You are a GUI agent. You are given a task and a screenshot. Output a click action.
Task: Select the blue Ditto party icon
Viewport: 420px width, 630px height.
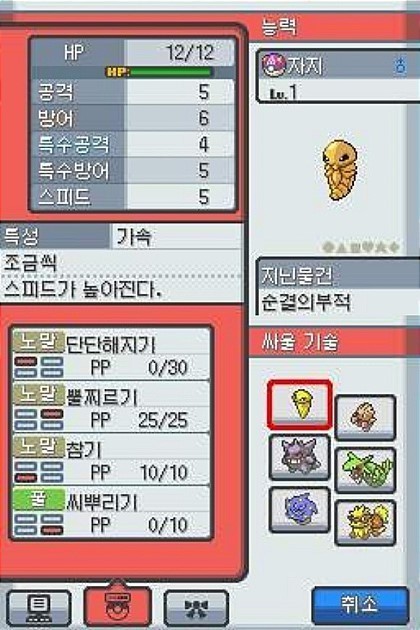pos(300,509)
